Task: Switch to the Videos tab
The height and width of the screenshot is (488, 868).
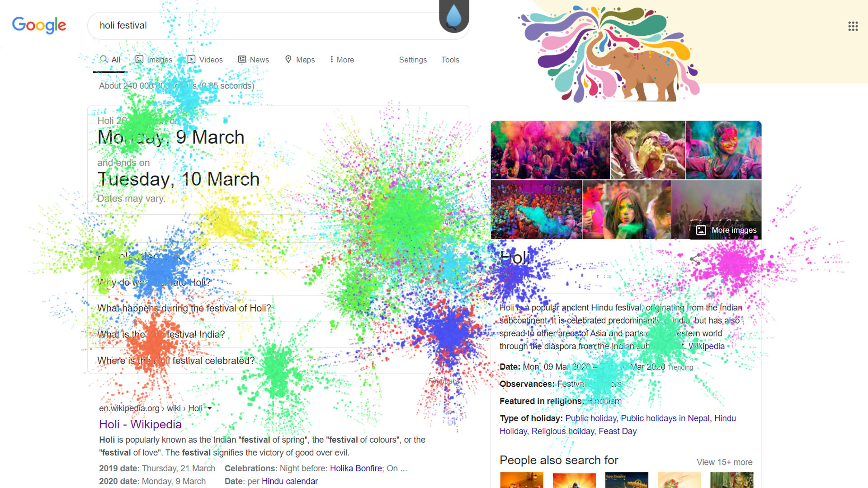Action: coord(205,60)
